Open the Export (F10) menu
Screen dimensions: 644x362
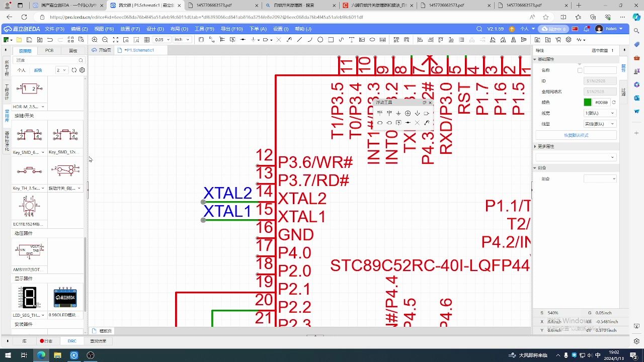(x=231, y=29)
